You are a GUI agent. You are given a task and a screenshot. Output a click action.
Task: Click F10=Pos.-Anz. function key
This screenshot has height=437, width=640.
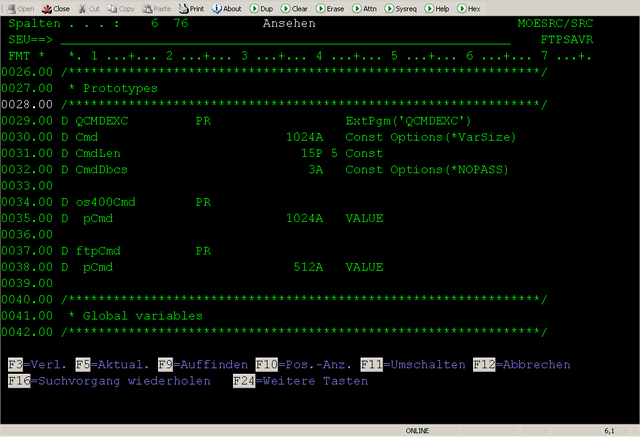click(304, 364)
